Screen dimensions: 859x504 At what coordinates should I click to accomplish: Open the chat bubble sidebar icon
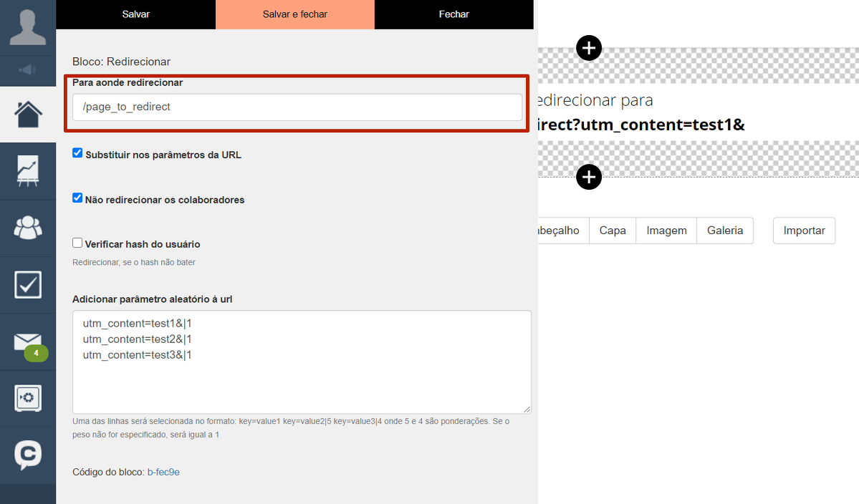[27, 455]
